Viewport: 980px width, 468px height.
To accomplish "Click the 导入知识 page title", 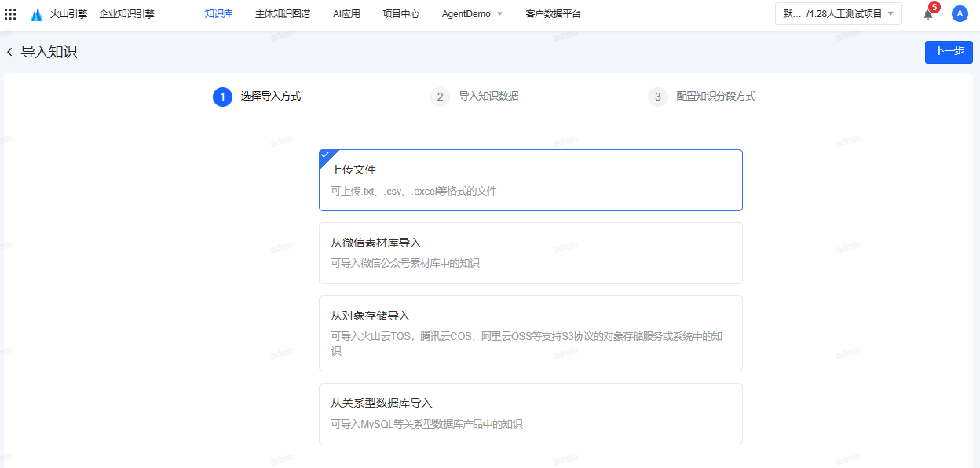I will (49, 52).
